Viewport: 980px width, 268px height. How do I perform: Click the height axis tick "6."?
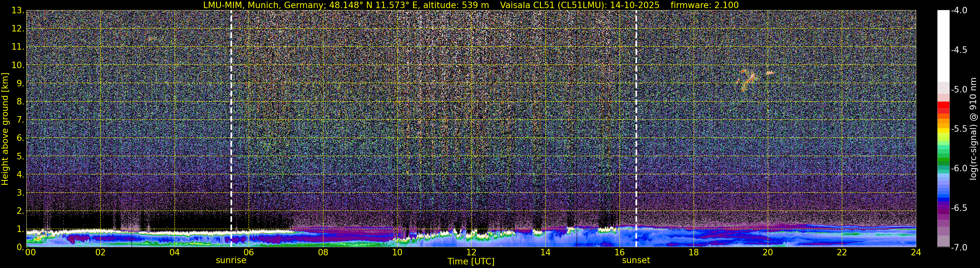tap(20, 138)
